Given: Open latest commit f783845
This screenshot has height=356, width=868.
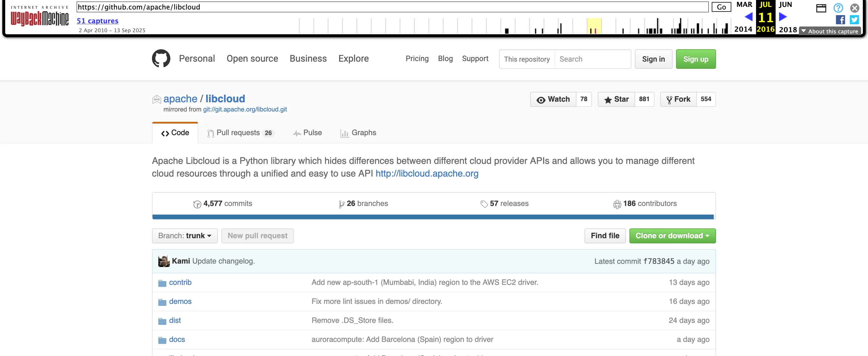Looking at the screenshot, I should [x=659, y=261].
